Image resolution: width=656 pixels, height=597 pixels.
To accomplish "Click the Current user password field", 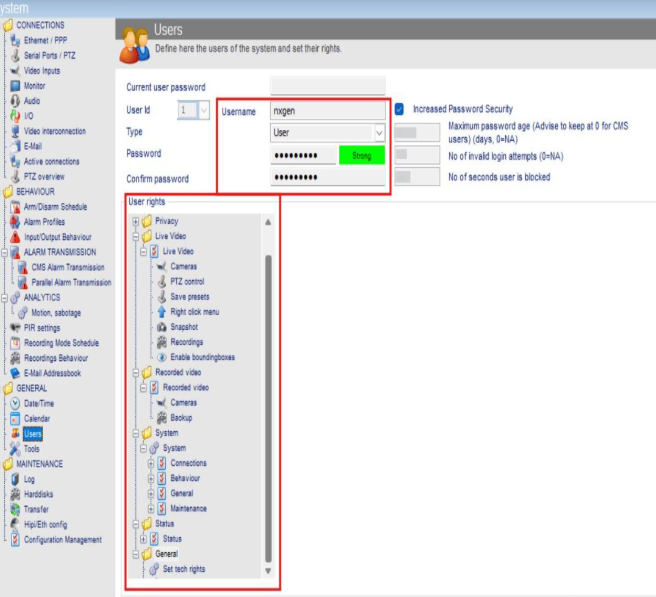I will pos(328,86).
